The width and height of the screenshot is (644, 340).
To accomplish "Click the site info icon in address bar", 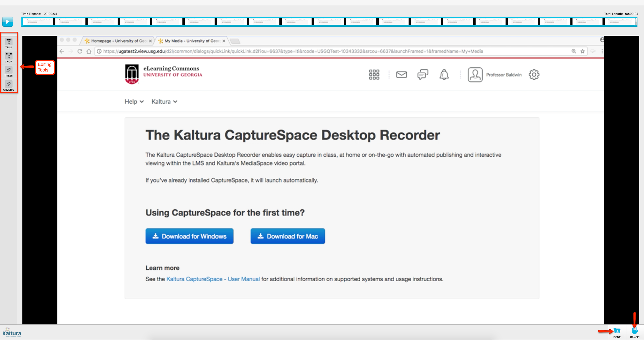I will click(99, 51).
